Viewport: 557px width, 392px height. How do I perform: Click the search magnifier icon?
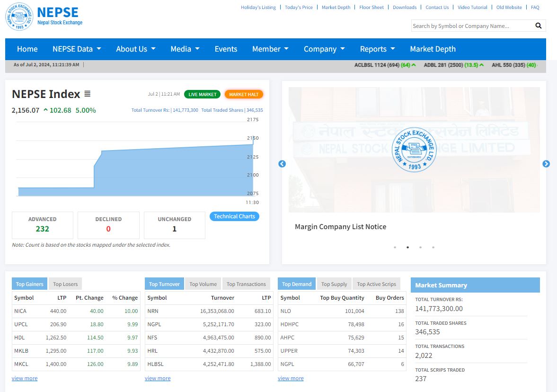(x=538, y=26)
